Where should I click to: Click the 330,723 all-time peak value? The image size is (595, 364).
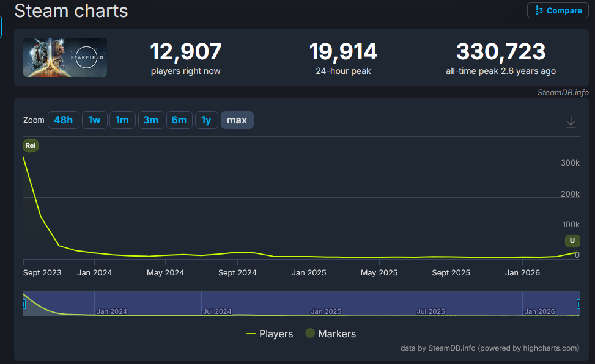point(501,51)
